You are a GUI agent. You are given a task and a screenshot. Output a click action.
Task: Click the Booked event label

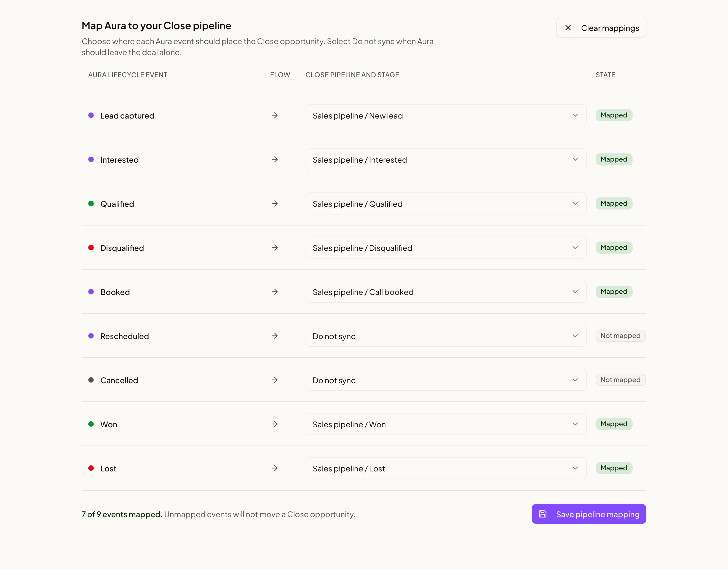pos(115,292)
